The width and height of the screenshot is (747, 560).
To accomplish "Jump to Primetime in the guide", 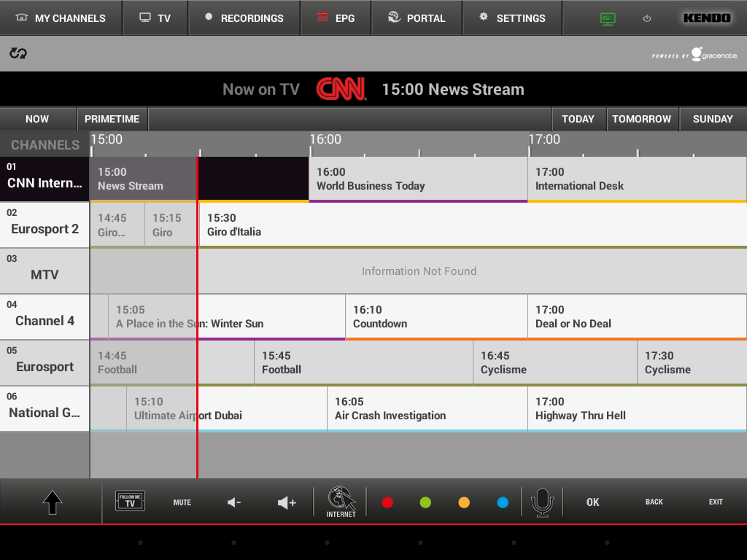I will [x=112, y=119].
